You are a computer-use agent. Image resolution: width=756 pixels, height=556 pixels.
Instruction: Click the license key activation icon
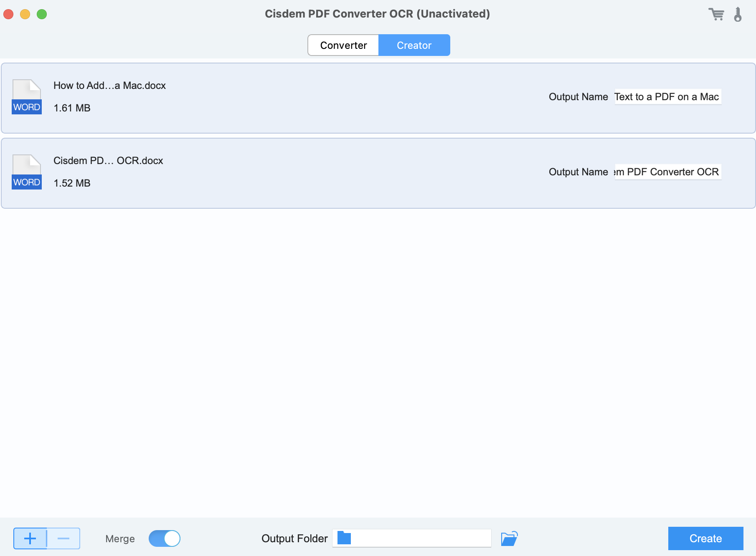[738, 14]
